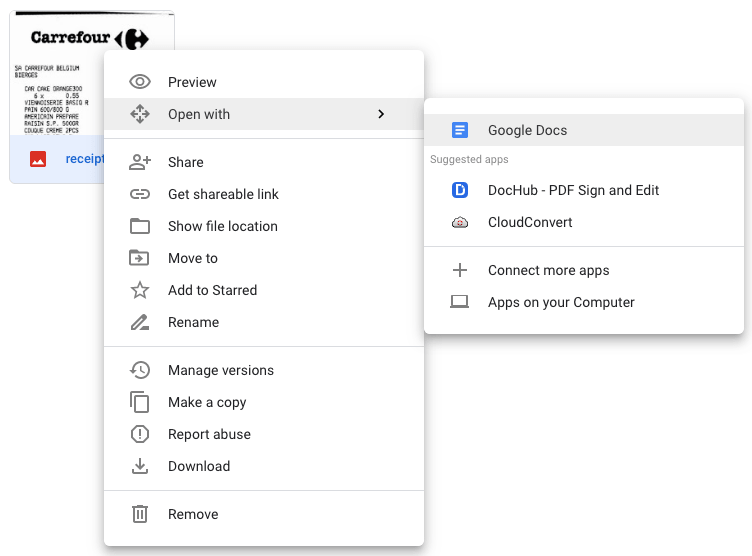Choose the Move to option
This screenshot has height=556, width=752.
click(x=192, y=258)
